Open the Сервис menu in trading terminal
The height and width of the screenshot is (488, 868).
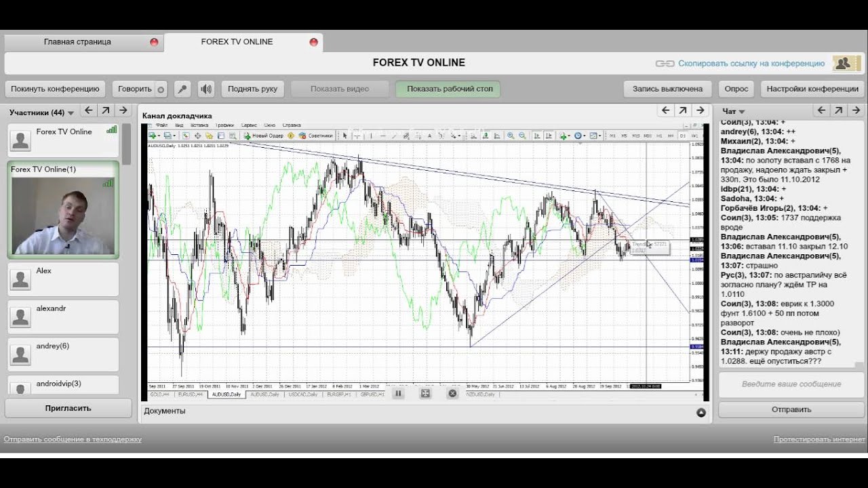coord(249,125)
